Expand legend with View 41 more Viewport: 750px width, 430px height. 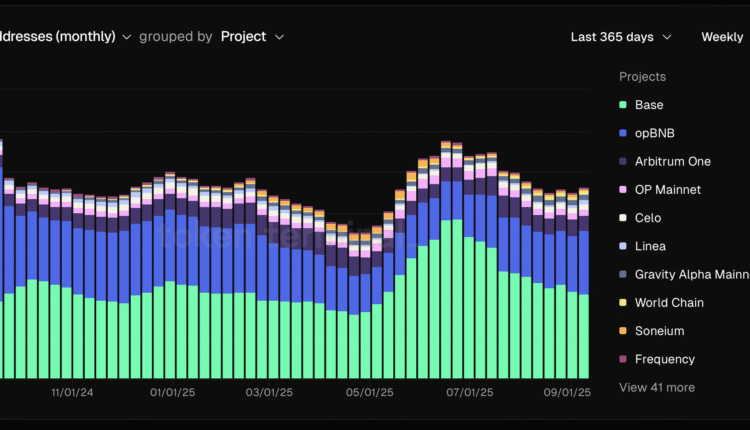pyautogui.click(x=656, y=387)
